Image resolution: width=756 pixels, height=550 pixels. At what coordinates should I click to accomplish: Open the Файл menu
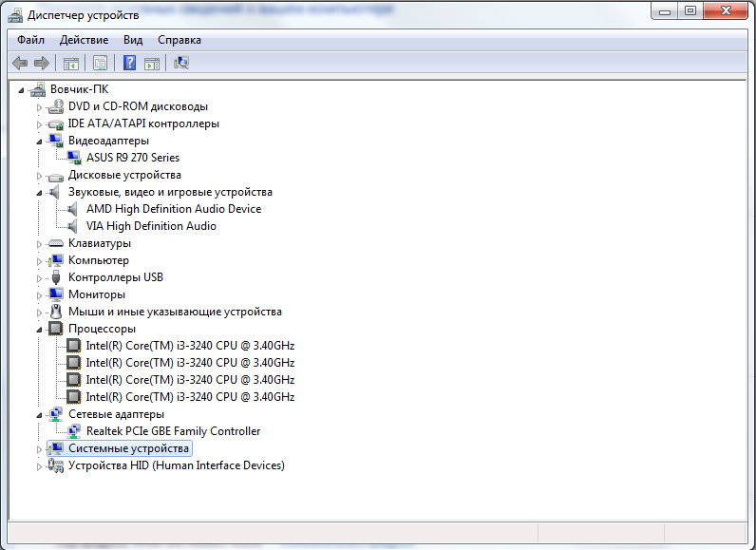tap(30, 40)
